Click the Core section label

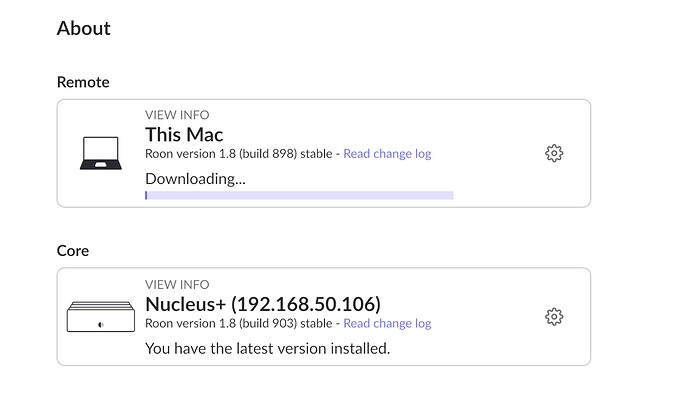(x=73, y=250)
